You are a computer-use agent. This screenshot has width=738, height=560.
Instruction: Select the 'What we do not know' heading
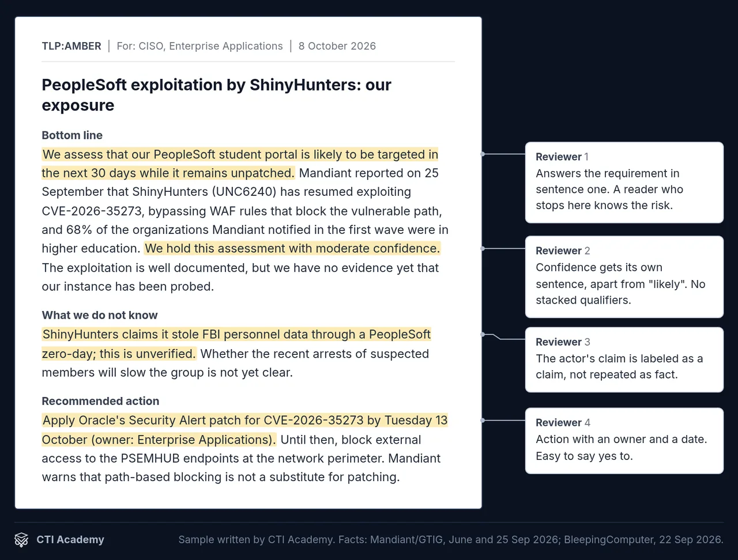click(x=100, y=315)
